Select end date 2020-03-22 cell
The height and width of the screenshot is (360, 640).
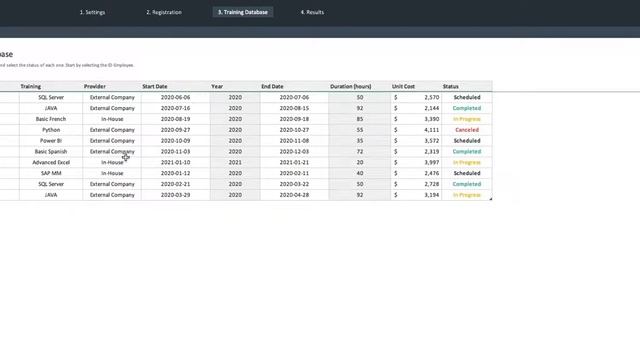pyautogui.click(x=294, y=184)
